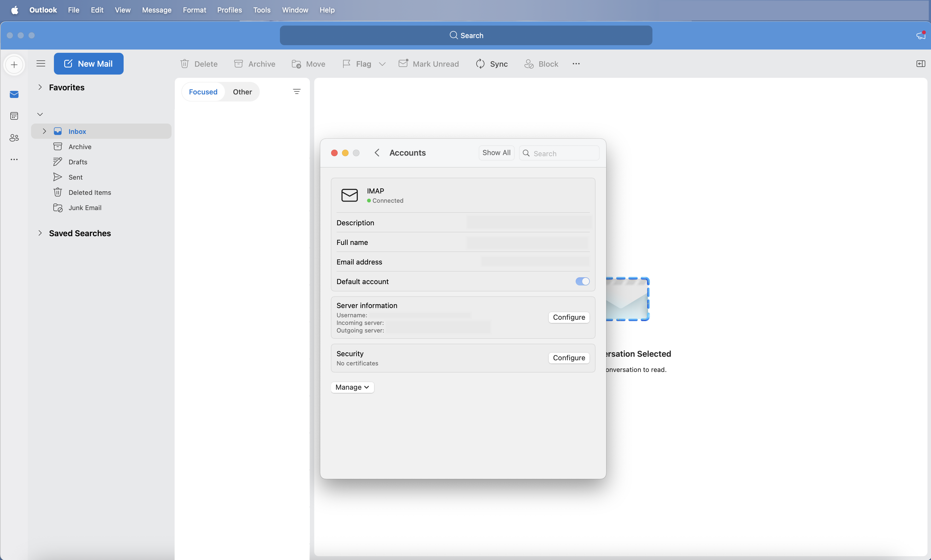The height and width of the screenshot is (560, 931).
Task: Minimize the Accounts window
Action: pyautogui.click(x=345, y=153)
